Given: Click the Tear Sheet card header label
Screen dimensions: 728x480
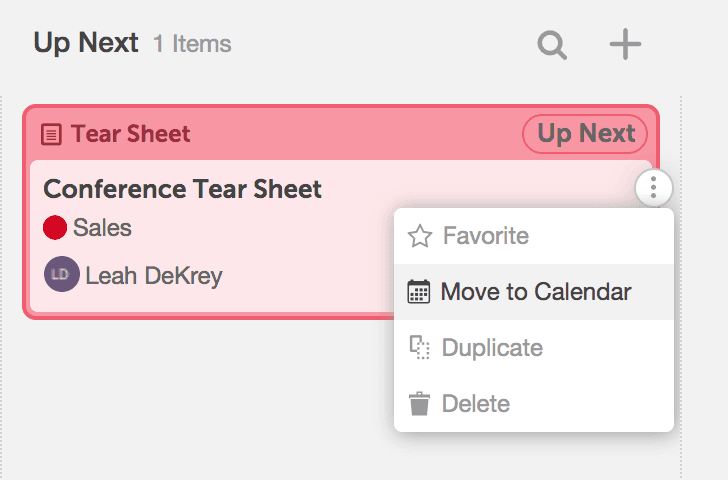Looking at the screenshot, I should (x=130, y=134).
